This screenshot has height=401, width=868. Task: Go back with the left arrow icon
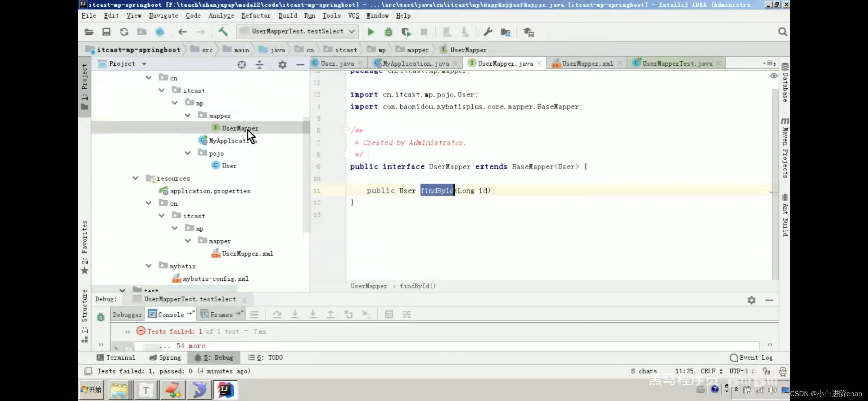pyautogui.click(x=182, y=32)
